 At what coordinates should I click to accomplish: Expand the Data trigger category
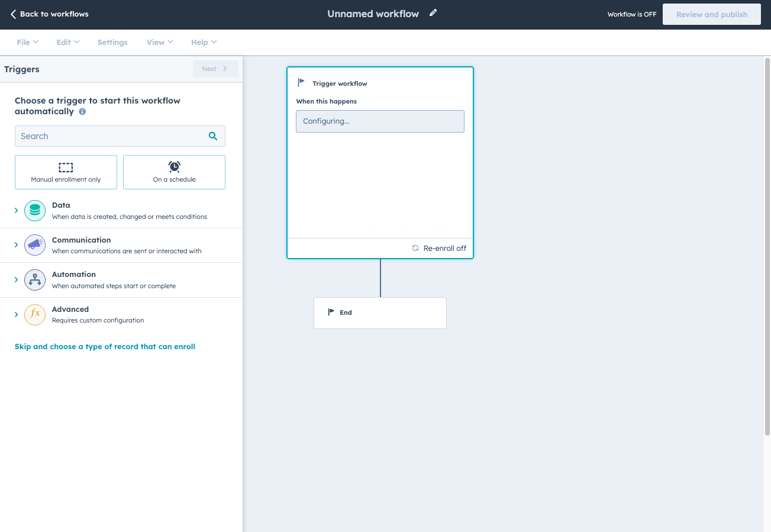coord(16,210)
